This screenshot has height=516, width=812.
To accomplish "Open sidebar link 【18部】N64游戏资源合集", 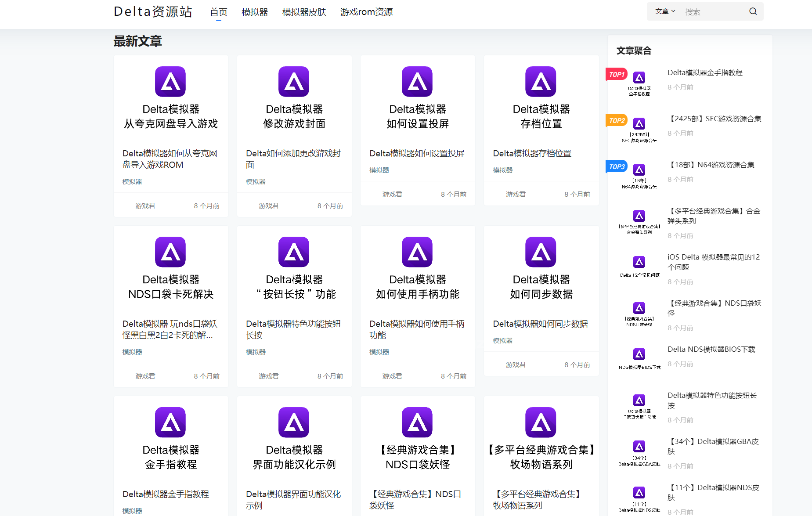I will [x=711, y=165].
